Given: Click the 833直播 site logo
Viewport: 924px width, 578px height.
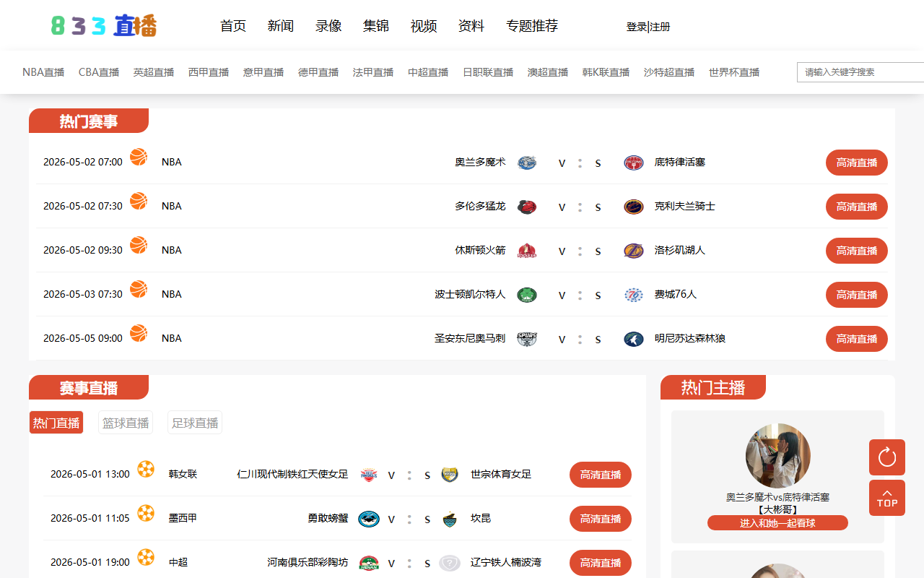Looking at the screenshot, I should point(104,26).
